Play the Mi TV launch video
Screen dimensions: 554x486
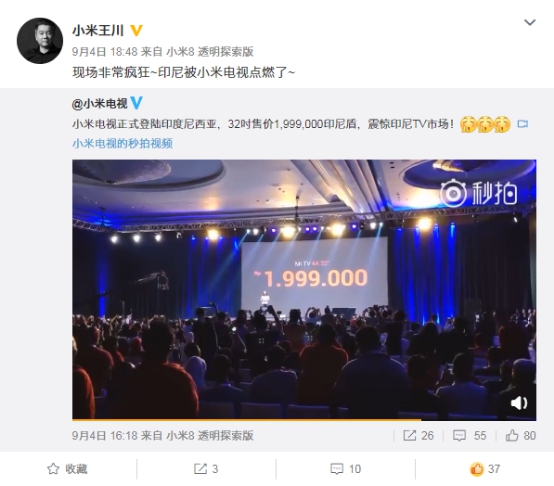[x=304, y=289]
